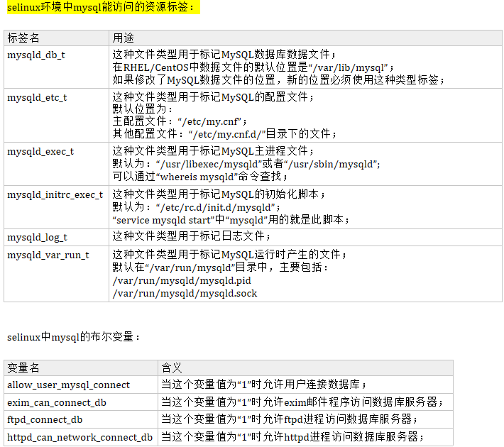504x447 pixels.
Task: Click the line mentioning '/var/run/mysqld' directory 主要包括
Action: [x=221, y=267]
